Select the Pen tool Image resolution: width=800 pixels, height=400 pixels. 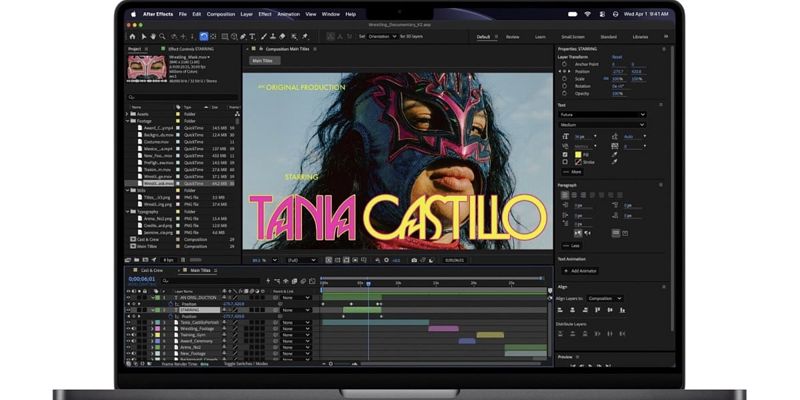click(x=243, y=36)
